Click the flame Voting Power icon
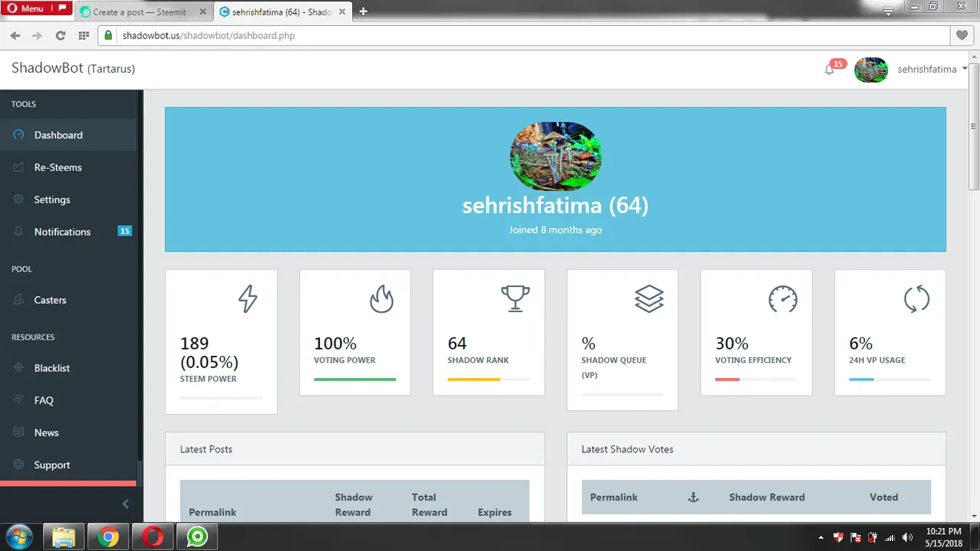Viewport: 980px width, 551px height. 381,298
